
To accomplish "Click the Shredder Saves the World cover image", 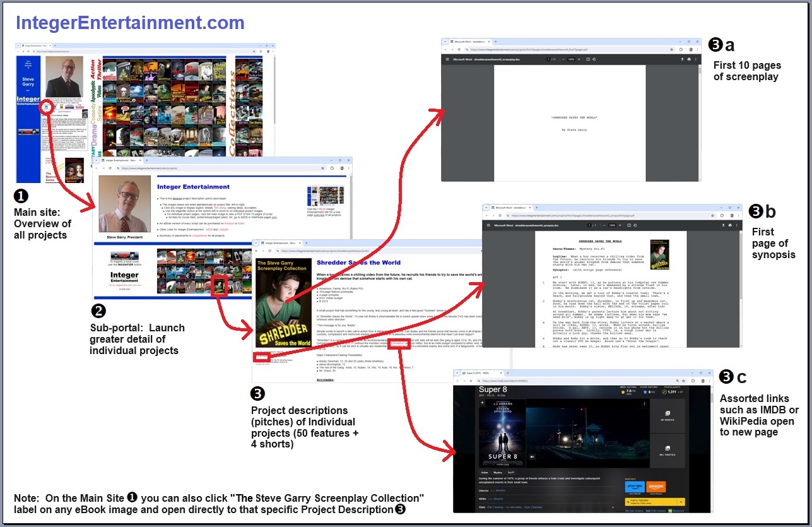I will click(x=283, y=303).
